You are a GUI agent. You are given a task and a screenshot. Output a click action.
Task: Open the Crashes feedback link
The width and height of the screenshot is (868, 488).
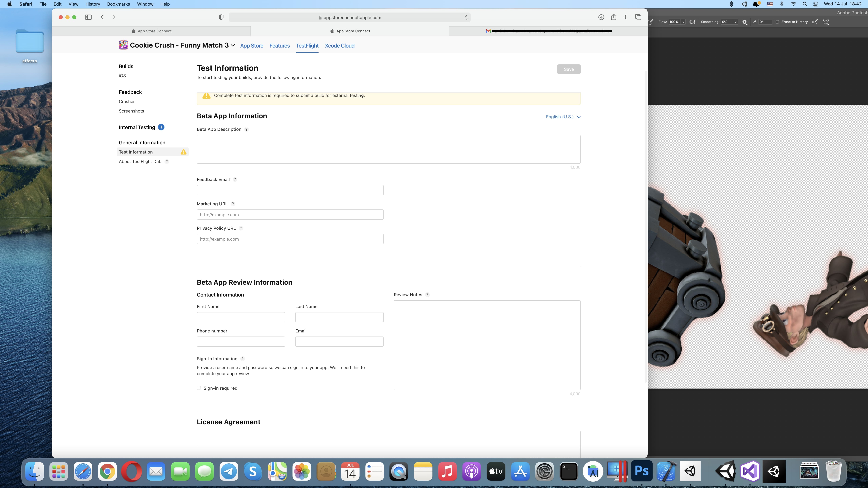(x=127, y=101)
